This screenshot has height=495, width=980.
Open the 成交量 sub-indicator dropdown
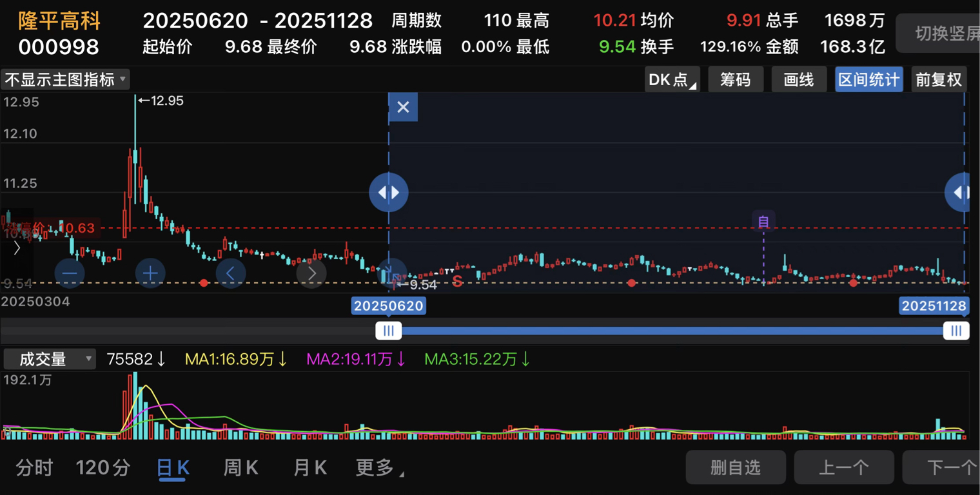click(50, 359)
